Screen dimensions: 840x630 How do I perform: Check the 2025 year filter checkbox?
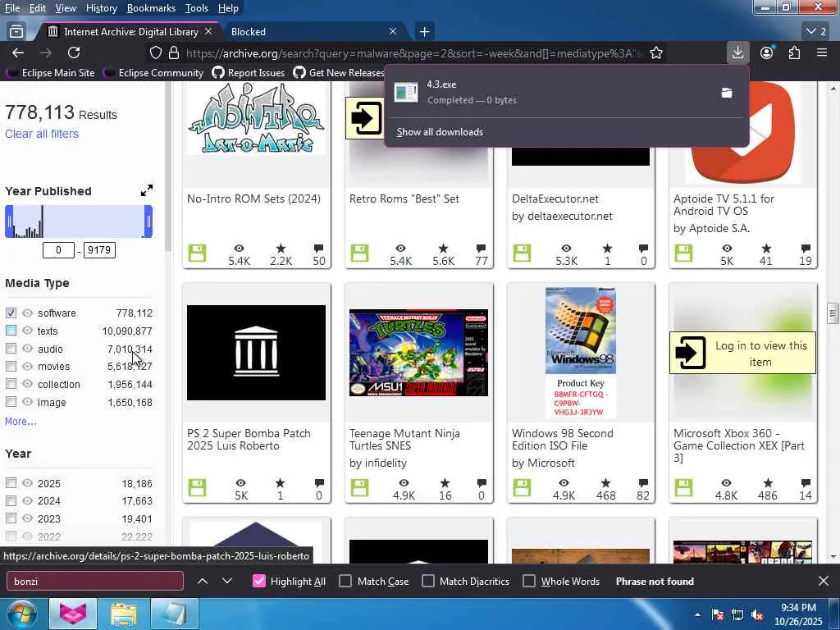(x=11, y=483)
